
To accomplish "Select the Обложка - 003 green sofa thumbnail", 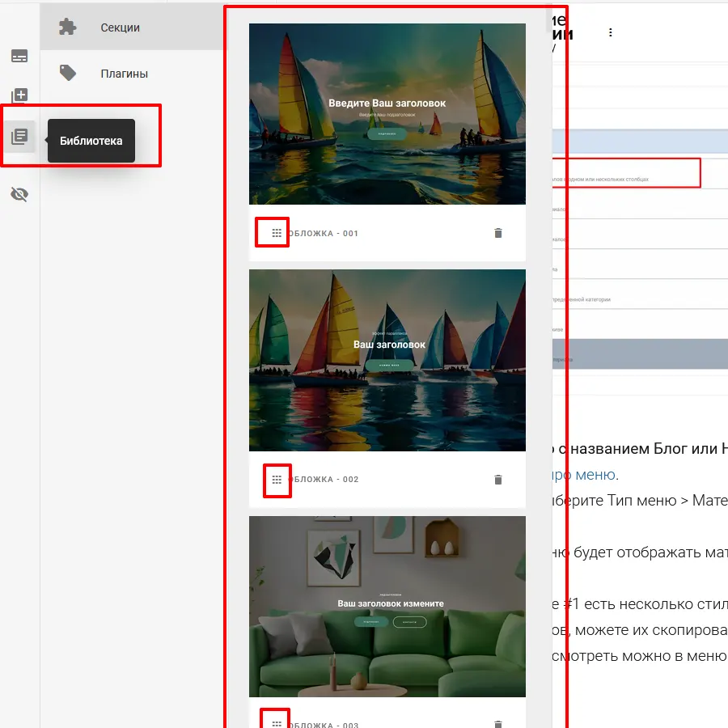I will pos(387,606).
